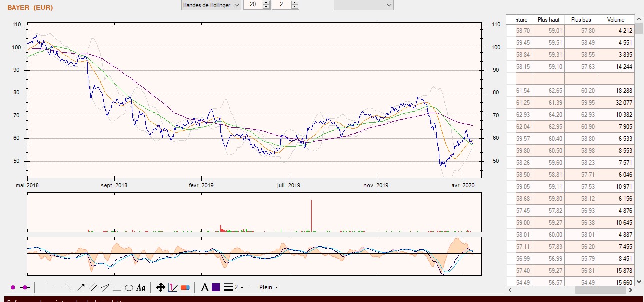Click the Plus bas cell 60,20
The height and width of the screenshot is (302, 644).
pos(581,90)
